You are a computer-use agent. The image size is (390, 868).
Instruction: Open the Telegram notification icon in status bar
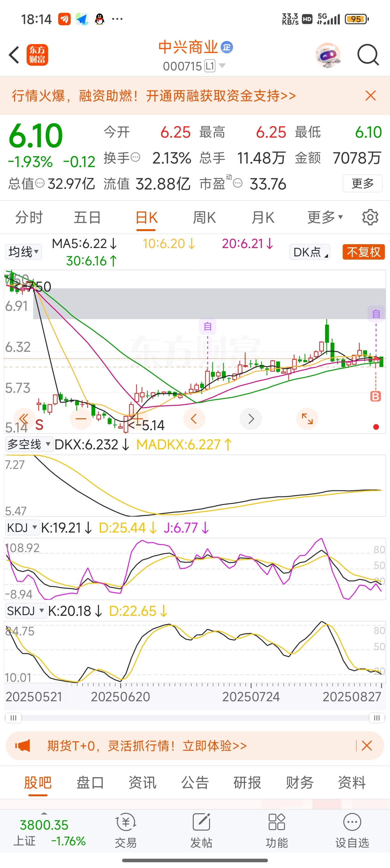point(82,19)
